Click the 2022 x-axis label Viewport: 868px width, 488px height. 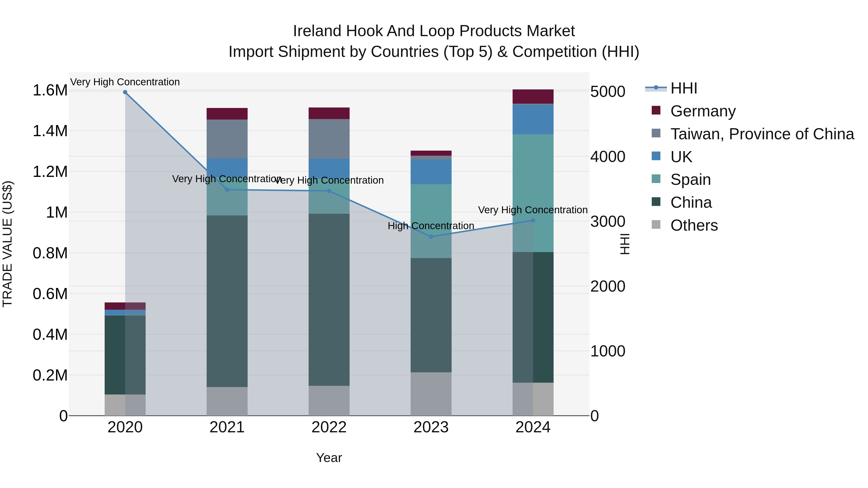[x=329, y=427]
